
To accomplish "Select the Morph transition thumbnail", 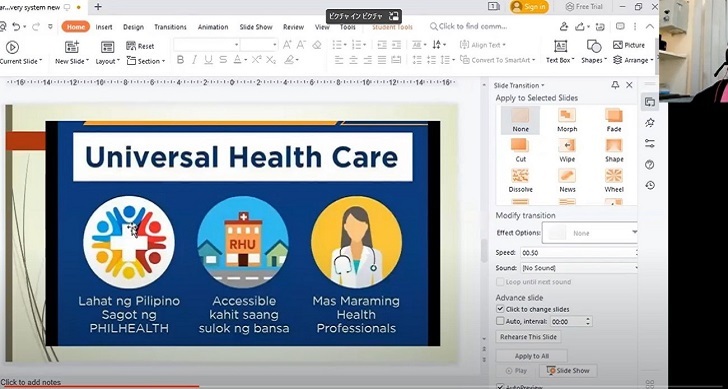I will coord(567,115).
